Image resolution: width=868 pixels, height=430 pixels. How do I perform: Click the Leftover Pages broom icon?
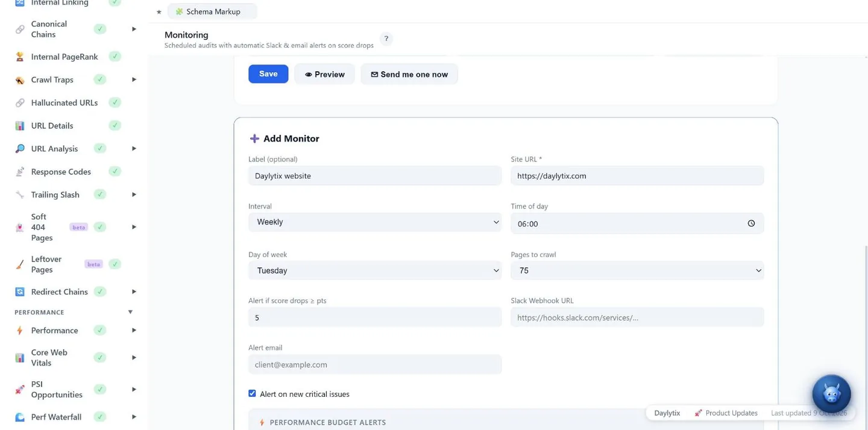click(20, 264)
